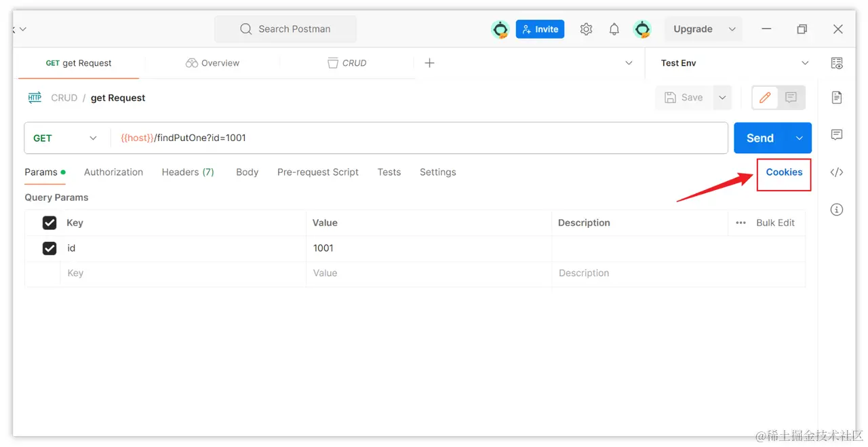Toggle the select-all params checkbox in header
This screenshot has width=868, height=447.
tap(50, 222)
